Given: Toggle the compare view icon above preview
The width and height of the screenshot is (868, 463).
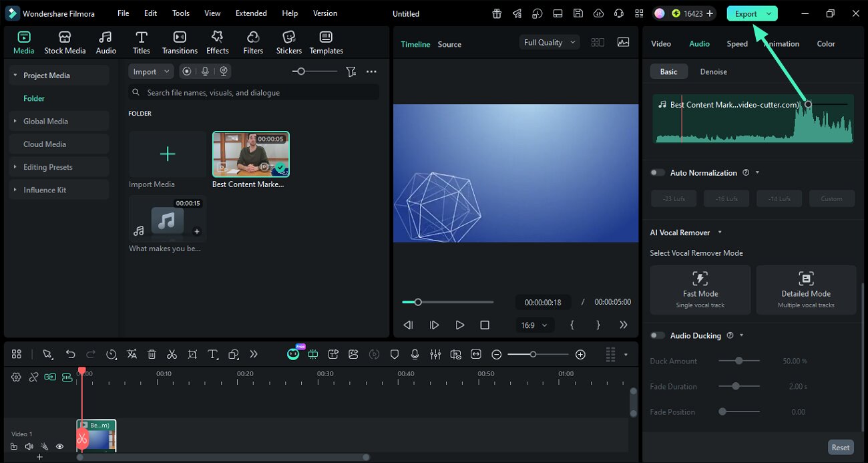Looking at the screenshot, I should 598,42.
